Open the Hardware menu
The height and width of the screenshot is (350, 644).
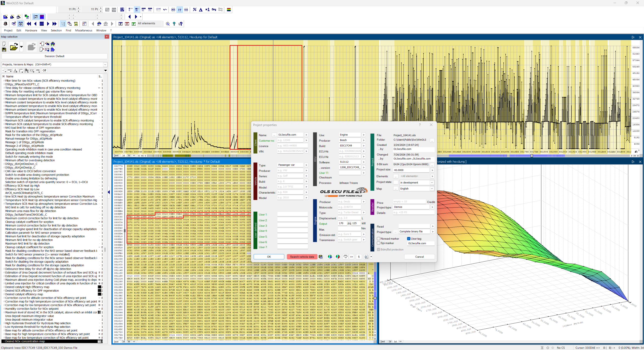pyautogui.click(x=31, y=30)
